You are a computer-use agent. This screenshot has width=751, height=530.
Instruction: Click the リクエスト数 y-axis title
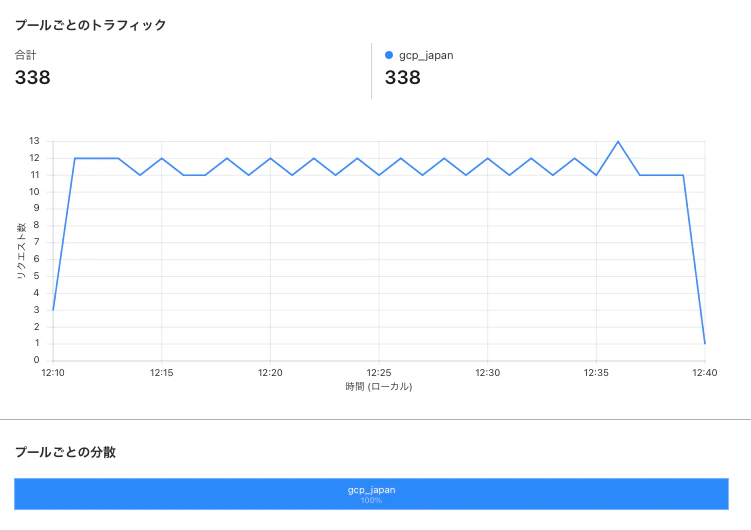tap(21, 250)
